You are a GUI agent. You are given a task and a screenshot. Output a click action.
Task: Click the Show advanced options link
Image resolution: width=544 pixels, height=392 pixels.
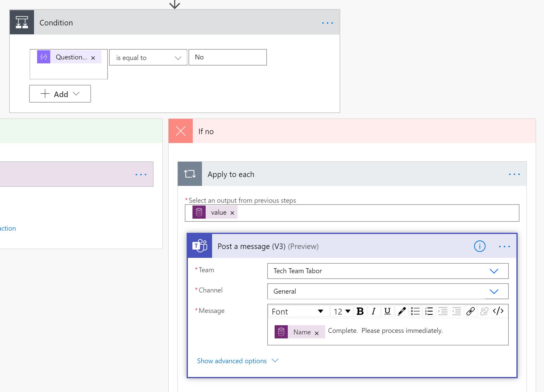click(x=232, y=361)
